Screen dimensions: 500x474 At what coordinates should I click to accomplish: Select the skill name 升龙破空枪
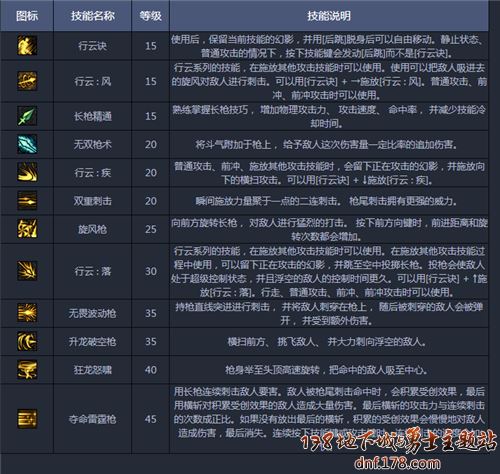pyautogui.click(x=92, y=342)
